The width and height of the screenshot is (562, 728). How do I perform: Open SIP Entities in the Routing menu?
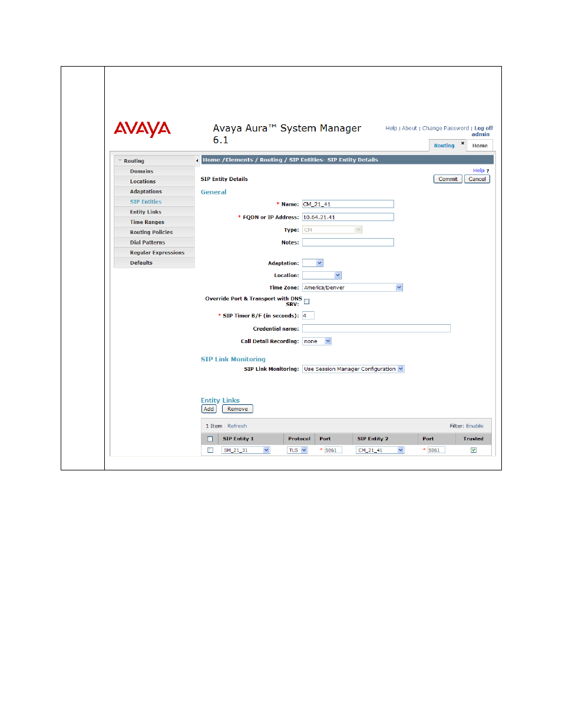(146, 202)
